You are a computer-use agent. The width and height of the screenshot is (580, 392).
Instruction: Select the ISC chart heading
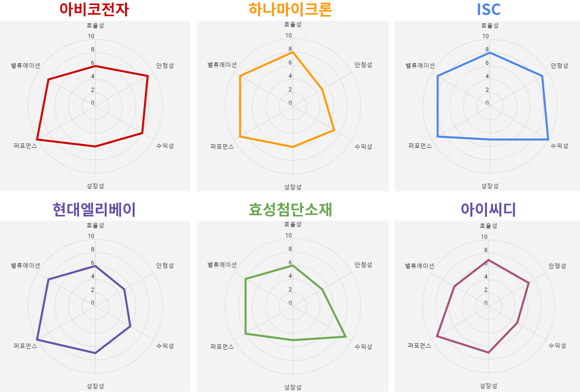pyautogui.click(x=489, y=10)
